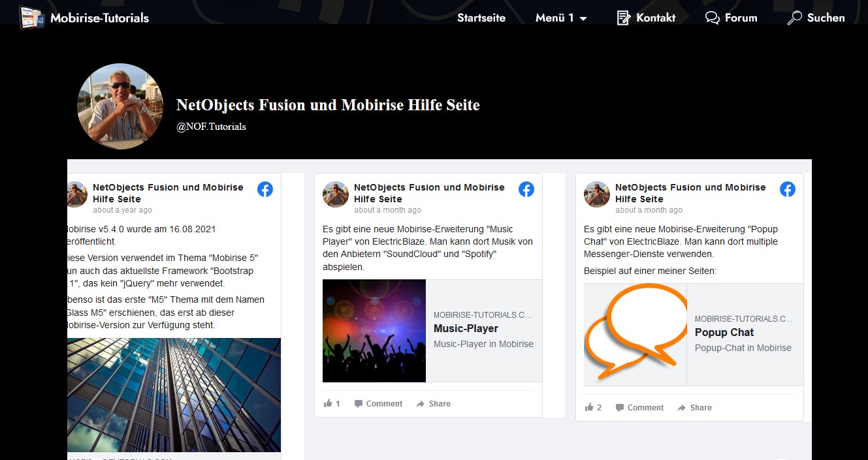
Task: Click 'Popup-Chat in Mobirise' description
Action: pos(743,348)
